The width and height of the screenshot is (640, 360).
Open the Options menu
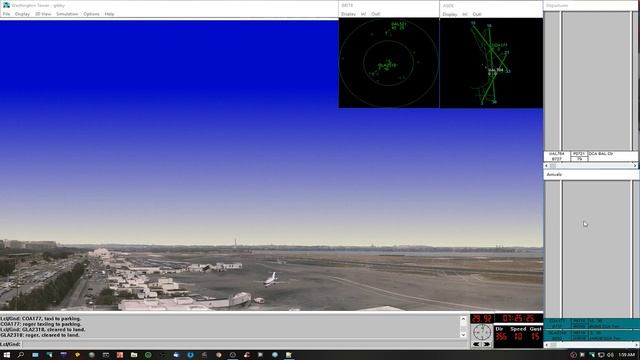[x=91, y=14]
